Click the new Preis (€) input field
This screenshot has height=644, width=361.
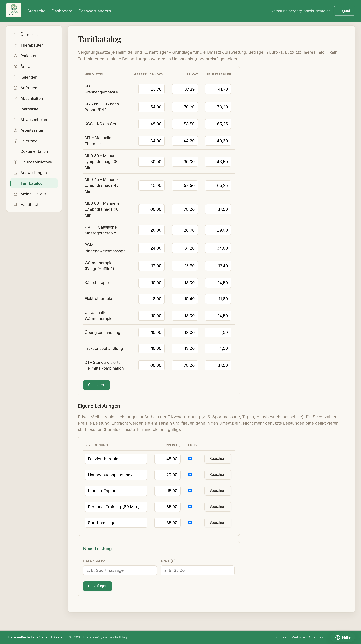198,571
